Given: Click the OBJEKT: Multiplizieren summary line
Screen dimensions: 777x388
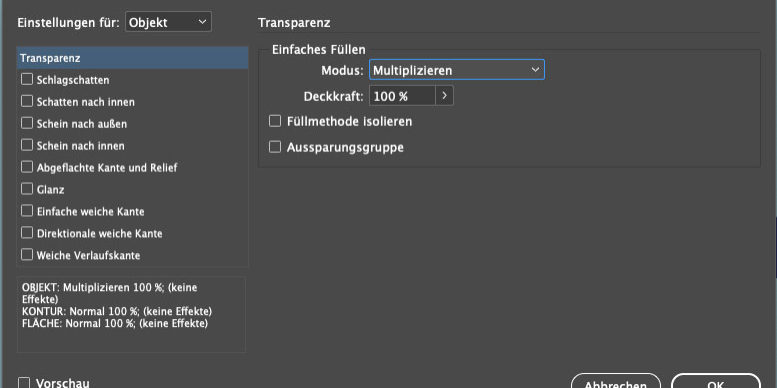Looking at the screenshot, I should tap(110, 293).
